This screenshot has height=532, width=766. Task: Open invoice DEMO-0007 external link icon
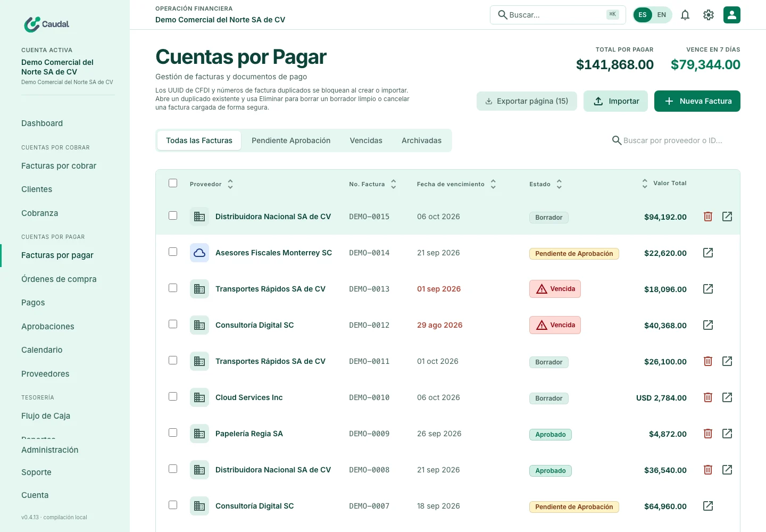708,506
